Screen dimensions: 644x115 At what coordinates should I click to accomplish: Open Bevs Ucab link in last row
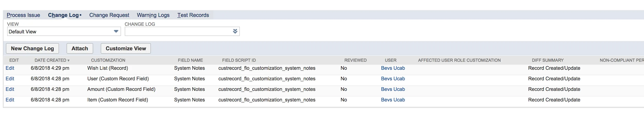coord(393,100)
